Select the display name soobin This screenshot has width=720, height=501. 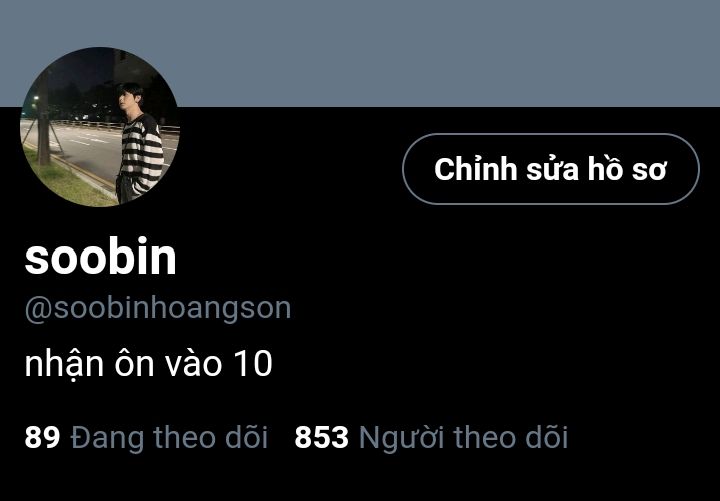pos(101,256)
